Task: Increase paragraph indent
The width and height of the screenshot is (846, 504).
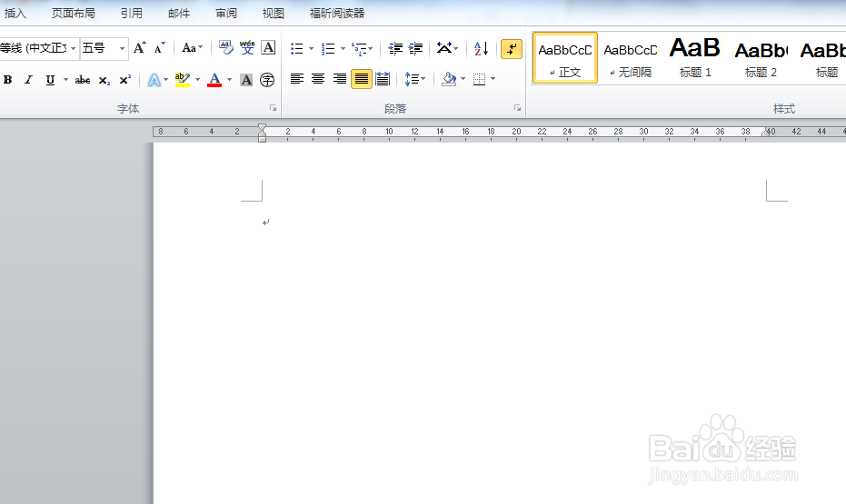Action: (x=415, y=48)
